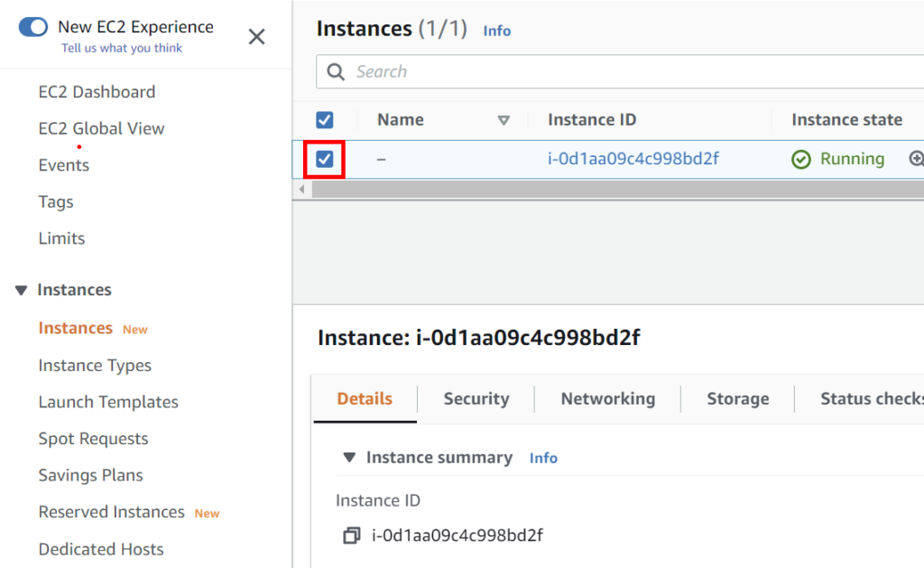Go to Launch Templates
Image resolution: width=924 pixels, height=568 pixels.
108,402
